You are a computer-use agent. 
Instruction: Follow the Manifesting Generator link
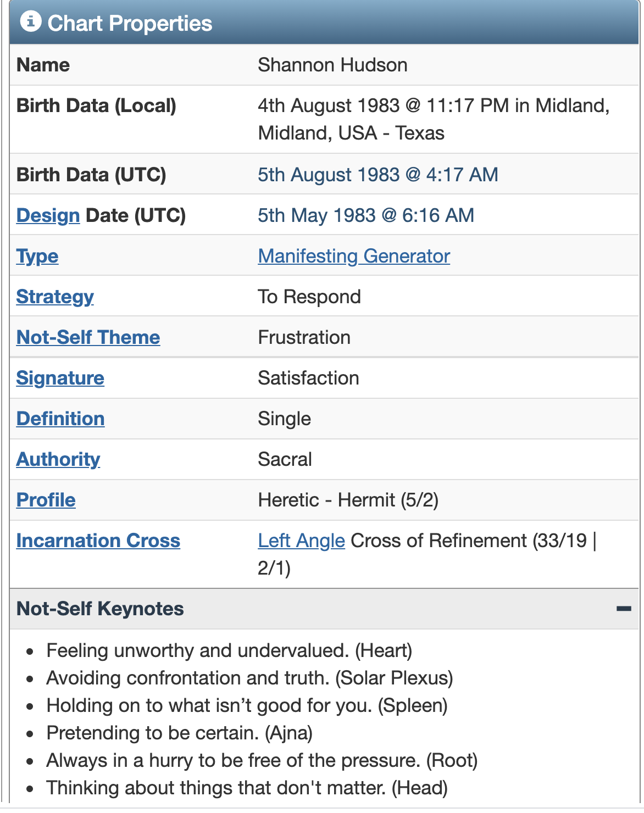click(x=354, y=256)
